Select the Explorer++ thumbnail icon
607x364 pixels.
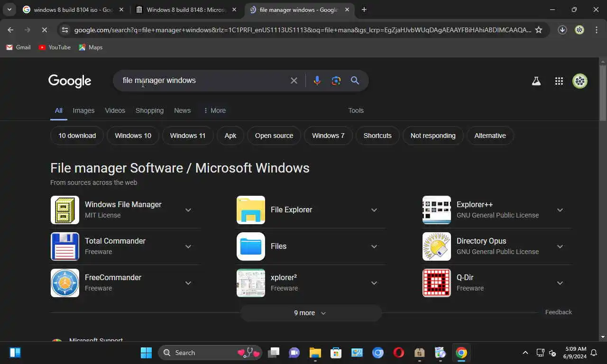point(437,210)
